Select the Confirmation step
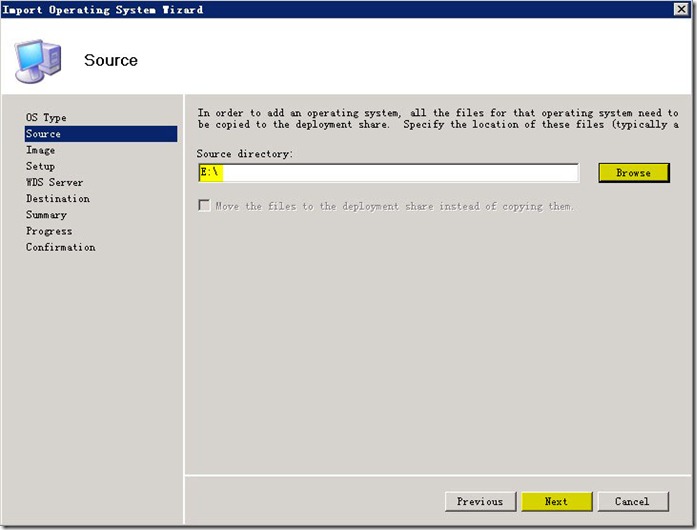 [x=60, y=247]
